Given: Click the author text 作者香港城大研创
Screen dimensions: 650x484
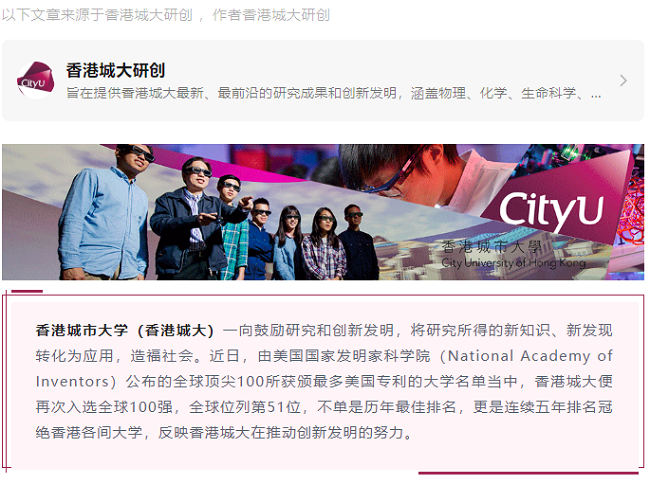Looking at the screenshot, I should point(271,15).
